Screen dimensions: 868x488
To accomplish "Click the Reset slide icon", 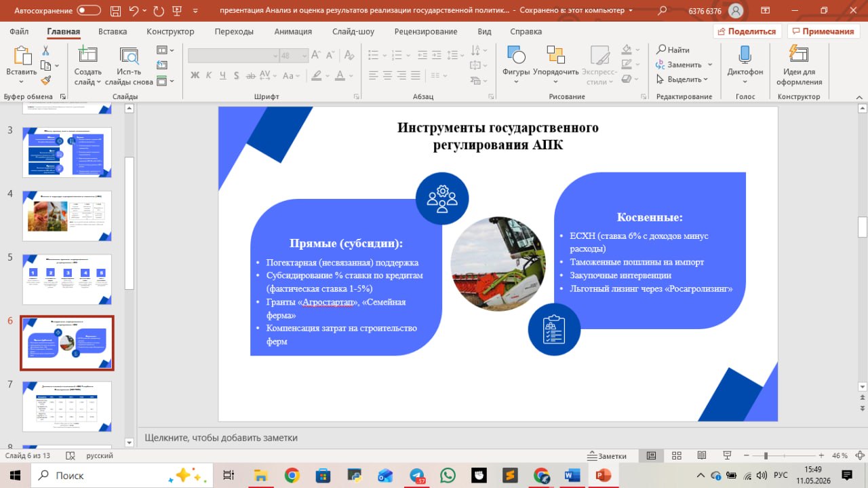I will tap(161, 65).
